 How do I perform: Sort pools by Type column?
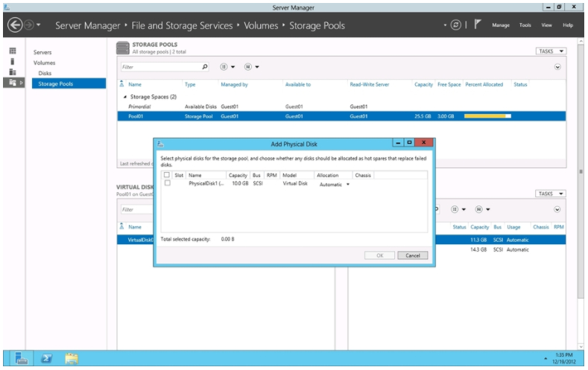coord(190,85)
